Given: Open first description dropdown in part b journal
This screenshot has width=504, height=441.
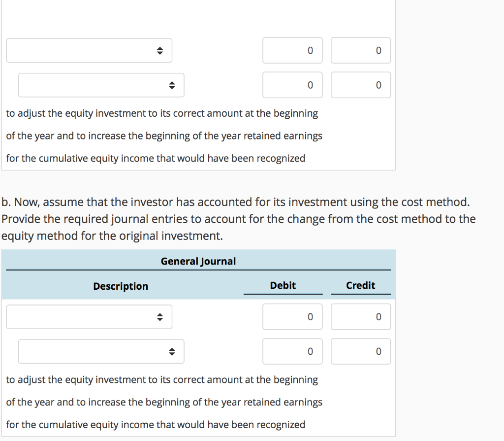Looking at the screenshot, I should click(89, 317).
